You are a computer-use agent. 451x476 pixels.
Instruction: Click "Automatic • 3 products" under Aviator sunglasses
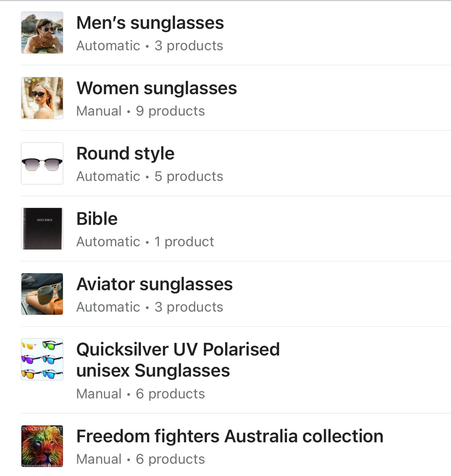(150, 307)
